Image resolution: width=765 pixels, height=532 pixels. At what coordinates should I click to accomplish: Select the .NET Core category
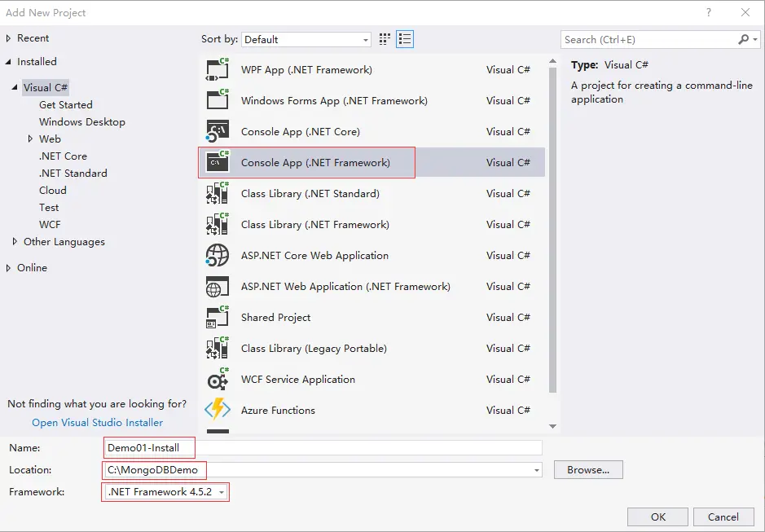click(63, 156)
